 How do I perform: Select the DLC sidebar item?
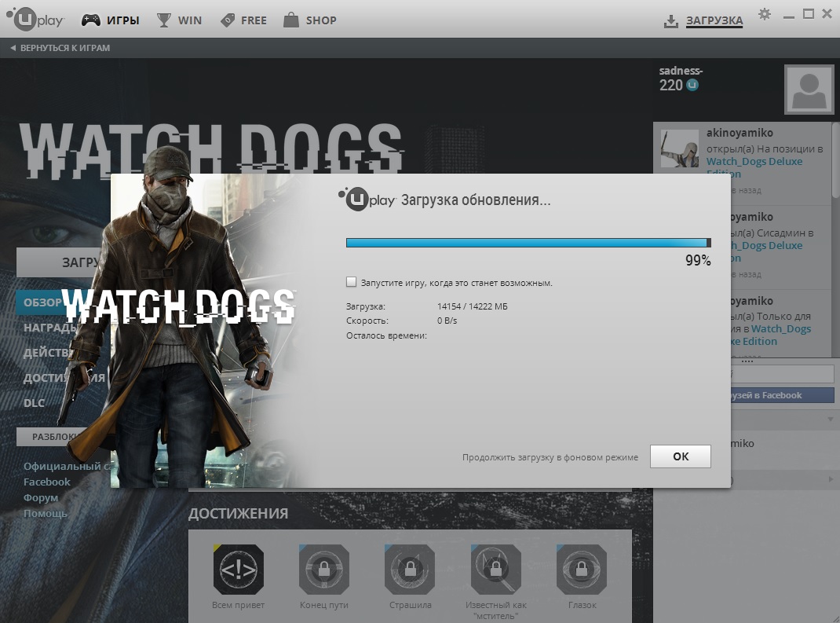(35, 403)
